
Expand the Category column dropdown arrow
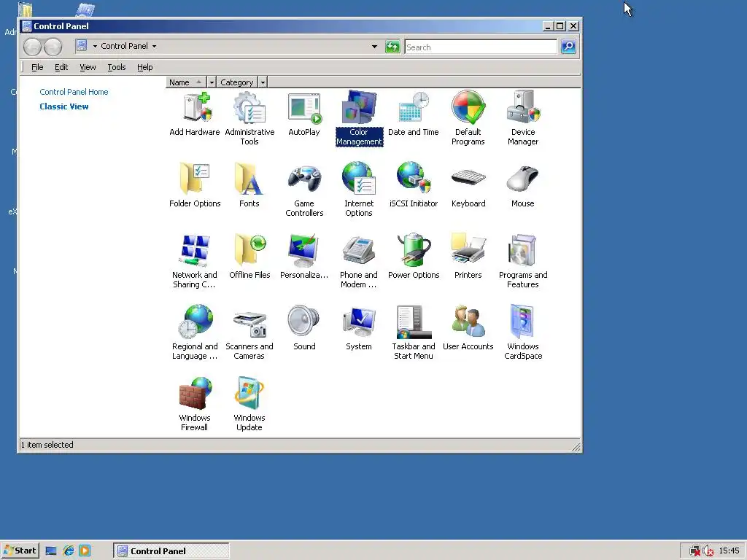point(263,82)
